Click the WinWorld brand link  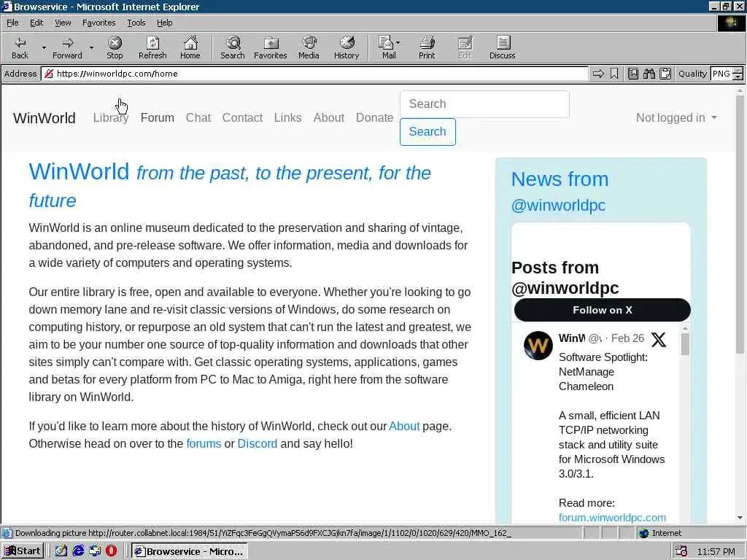point(44,118)
